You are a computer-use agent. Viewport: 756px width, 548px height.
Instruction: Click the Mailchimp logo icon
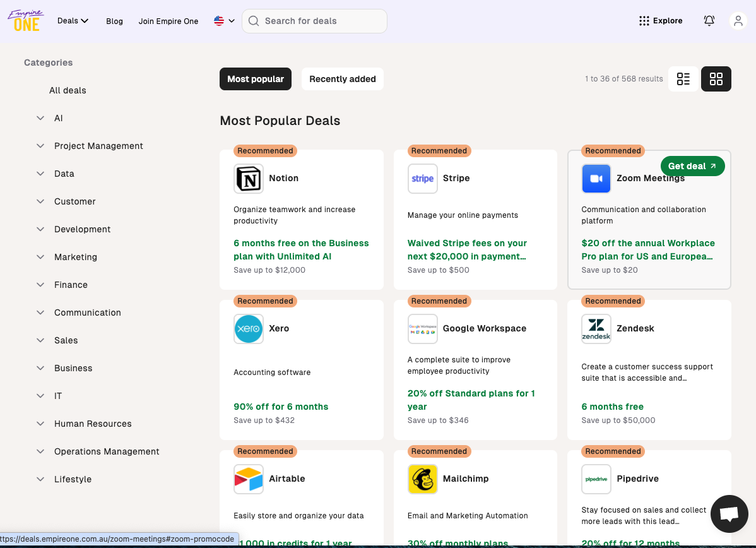point(423,479)
